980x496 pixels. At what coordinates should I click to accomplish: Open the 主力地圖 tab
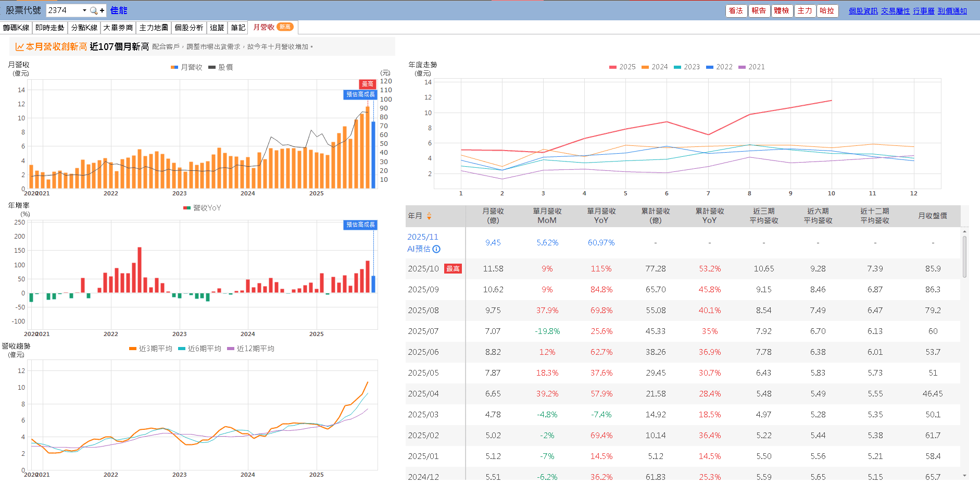click(x=154, y=28)
